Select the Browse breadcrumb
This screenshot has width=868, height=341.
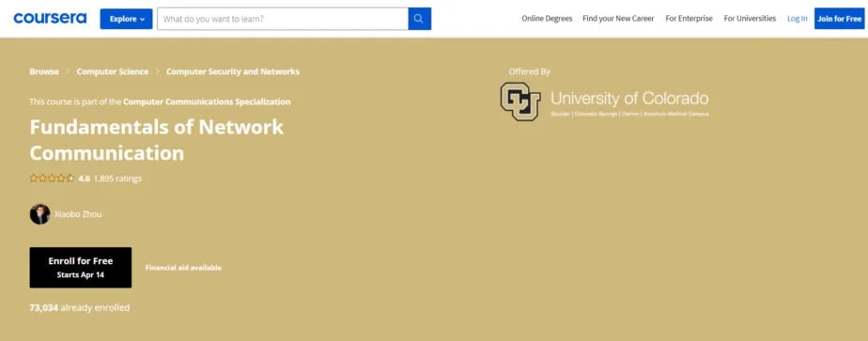tap(44, 71)
